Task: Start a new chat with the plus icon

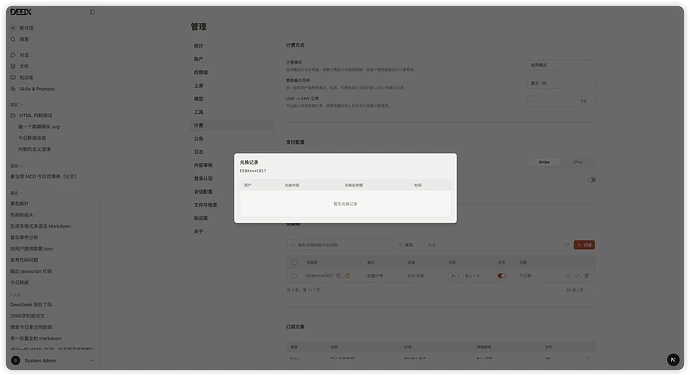Action: pos(13,28)
